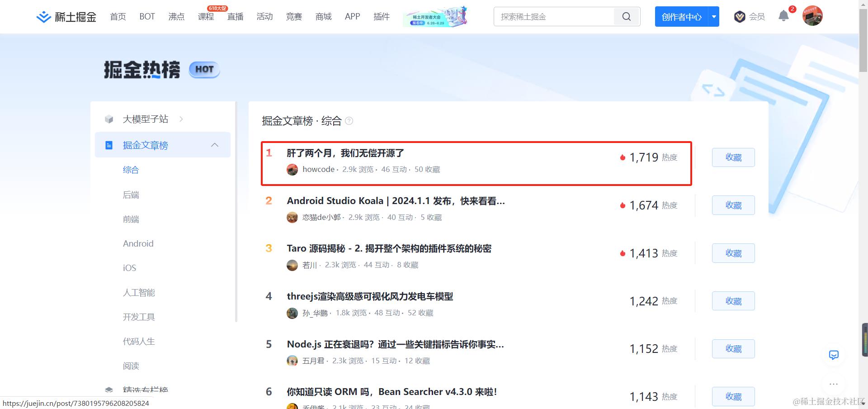Image resolution: width=868 pixels, height=409 pixels.
Task: Click the 掘金文章榜 document icon
Action: 109,145
